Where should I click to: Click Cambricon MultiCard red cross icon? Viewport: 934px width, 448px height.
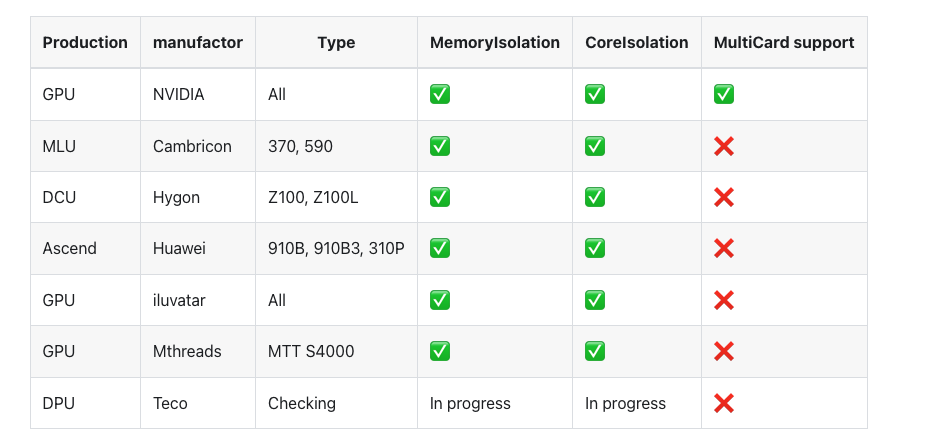pos(724,146)
